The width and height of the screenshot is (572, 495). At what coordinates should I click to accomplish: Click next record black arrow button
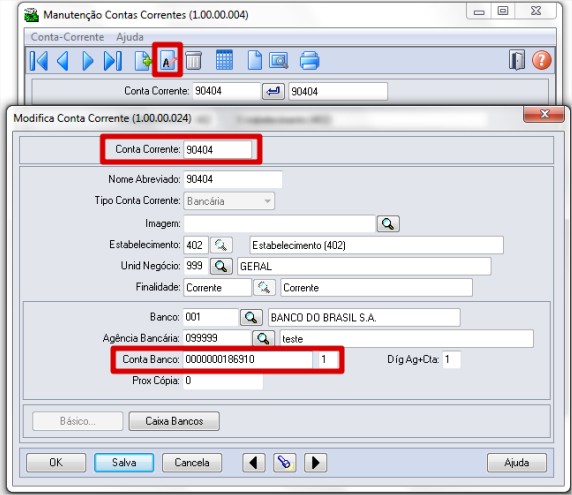click(316, 463)
